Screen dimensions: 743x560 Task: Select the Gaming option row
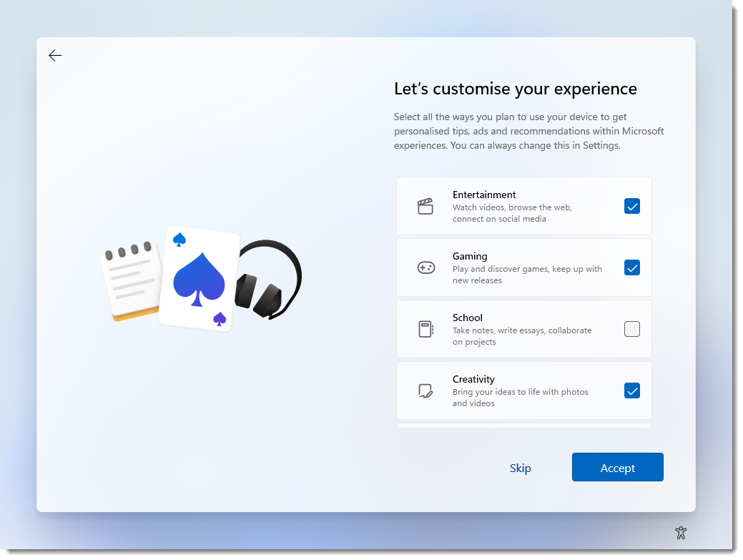pos(524,267)
